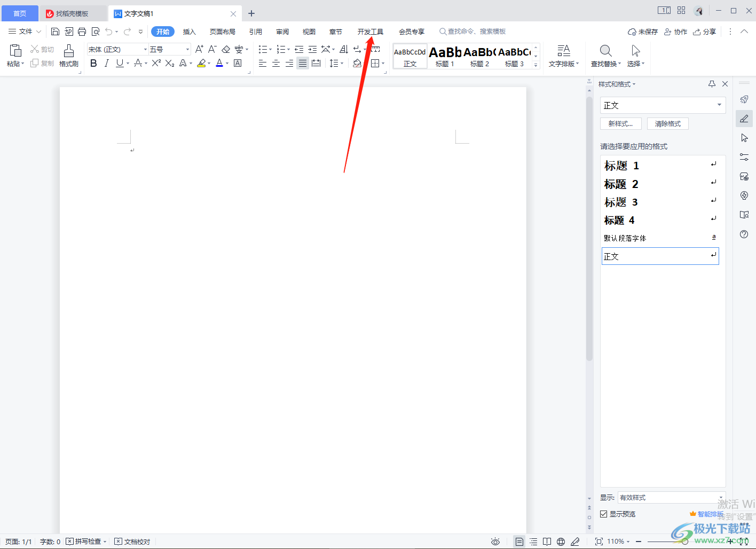Toggle 拼写检查 in status bar
Image resolution: width=756 pixels, height=549 pixels.
86,542
